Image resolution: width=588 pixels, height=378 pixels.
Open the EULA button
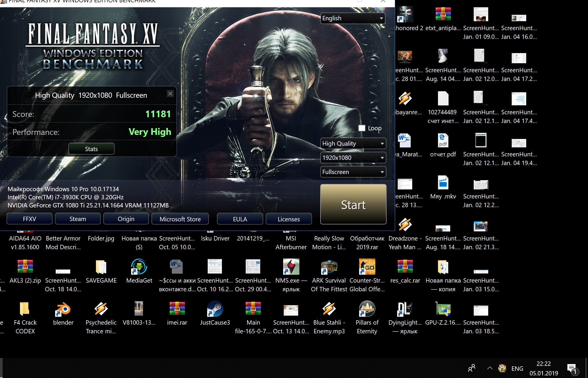[x=240, y=219]
